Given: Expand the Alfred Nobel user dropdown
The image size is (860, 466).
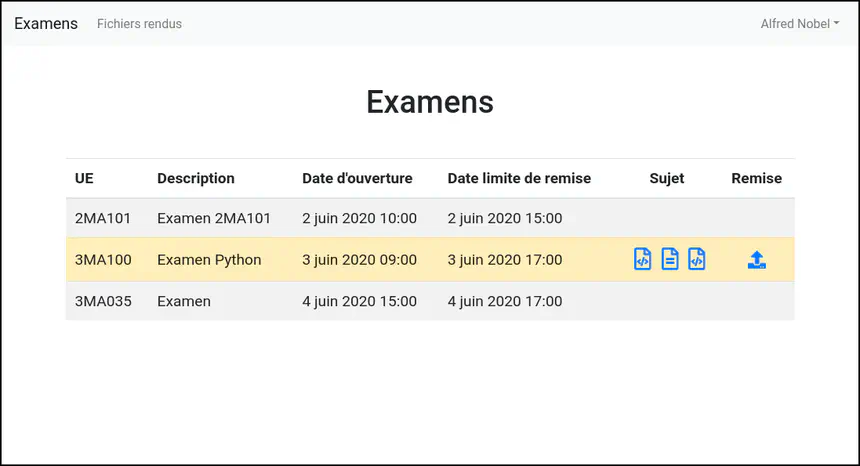Looking at the screenshot, I should tap(799, 24).
